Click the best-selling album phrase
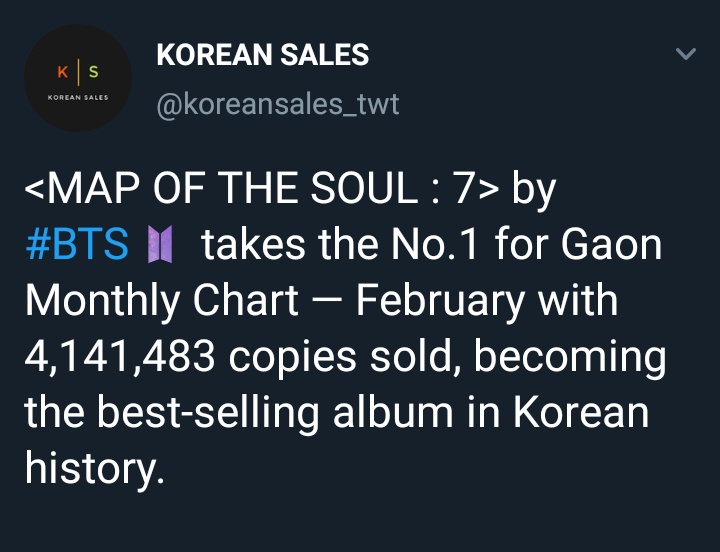This screenshot has width=720, height=552. [x=275, y=413]
